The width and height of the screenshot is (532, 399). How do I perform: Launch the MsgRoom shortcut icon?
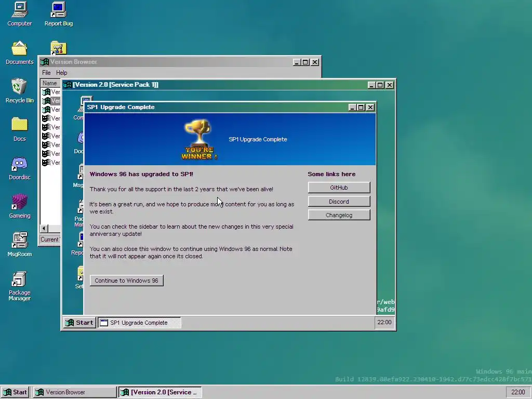(19, 244)
